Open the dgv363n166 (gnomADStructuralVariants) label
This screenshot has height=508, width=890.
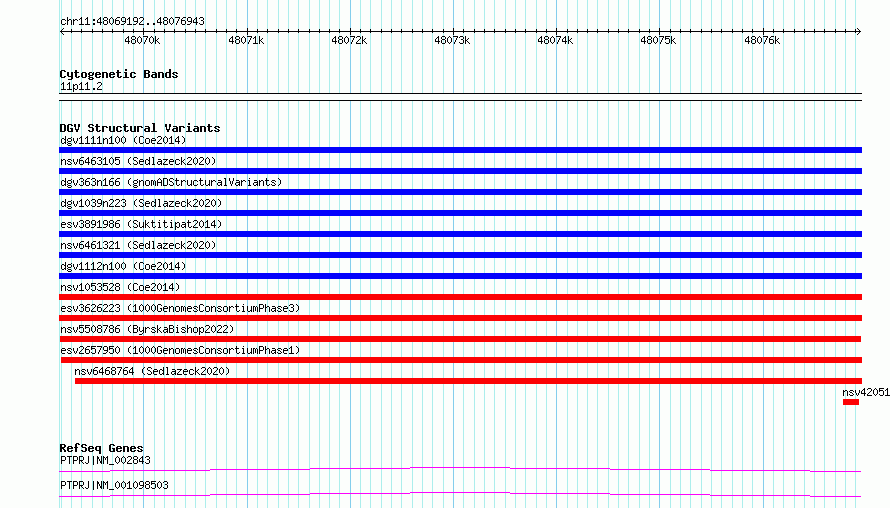[x=171, y=182]
